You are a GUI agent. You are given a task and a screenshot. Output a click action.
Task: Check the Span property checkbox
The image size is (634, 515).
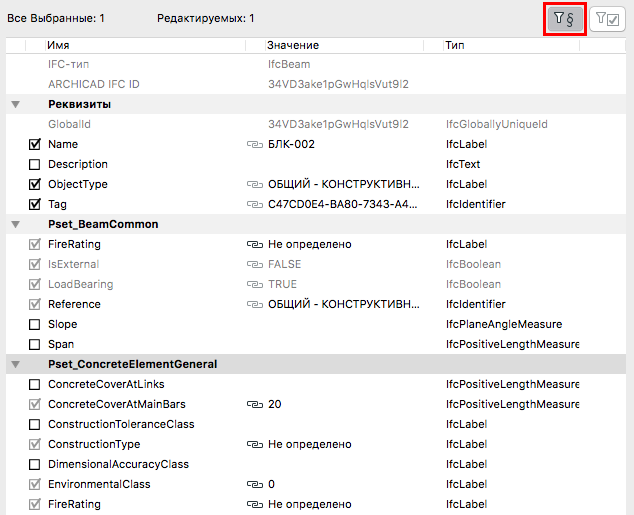coord(35,344)
